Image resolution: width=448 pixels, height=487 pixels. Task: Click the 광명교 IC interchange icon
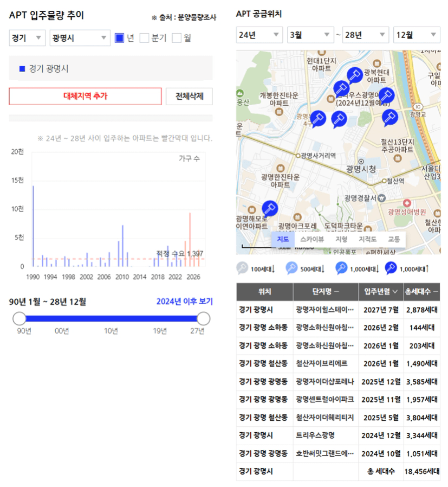[x=418, y=107]
